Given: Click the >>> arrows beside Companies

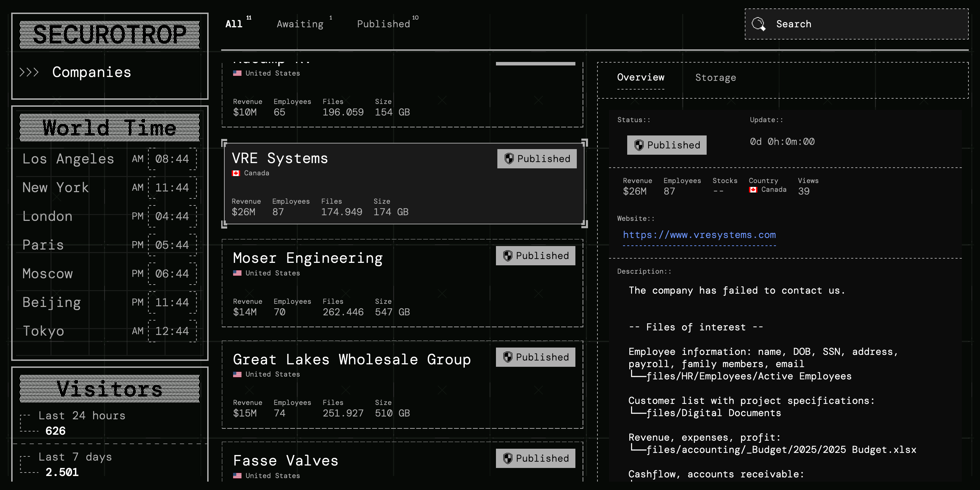Looking at the screenshot, I should (29, 72).
